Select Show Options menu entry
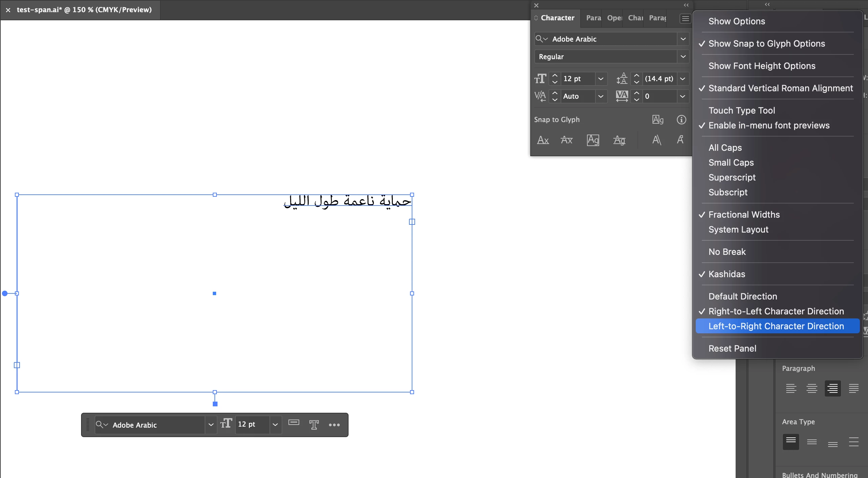The height and width of the screenshot is (478, 868). point(736,21)
